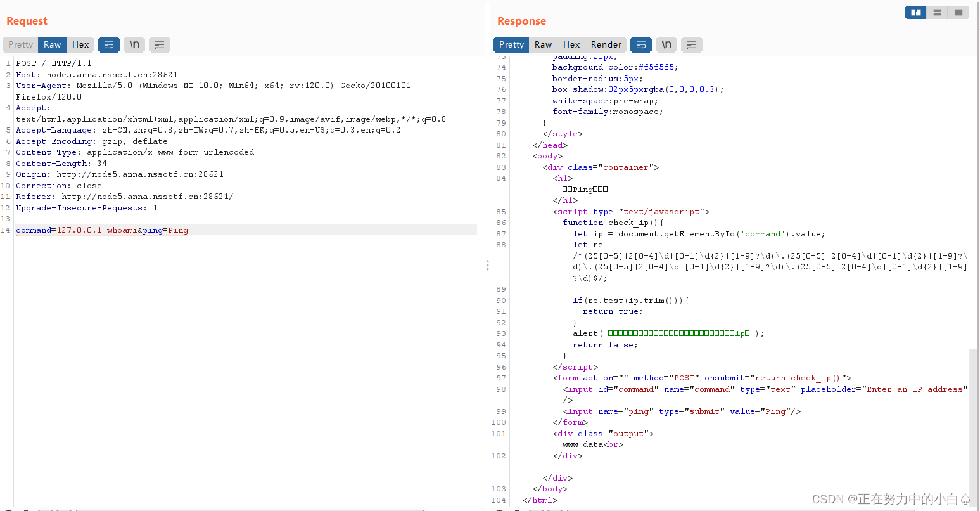Screen dimensions: 980x511
Task: Click the 'POST / HTTP/1.1' request line
Action: click(54, 63)
